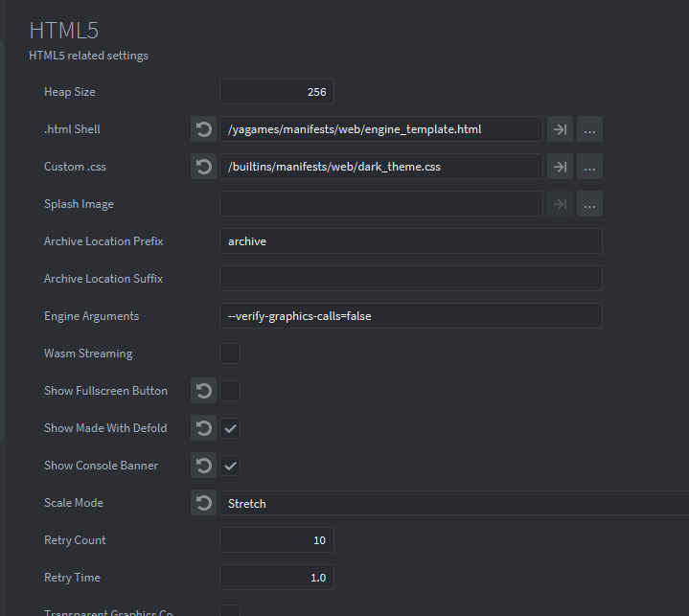Click the Engine Arguments text field
This screenshot has height=616, width=689.
coord(410,316)
